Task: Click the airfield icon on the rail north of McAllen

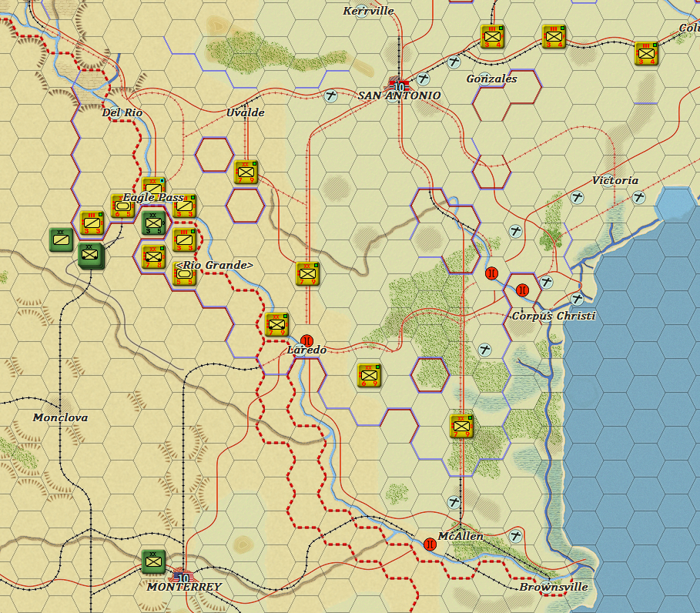Action: [x=454, y=502]
